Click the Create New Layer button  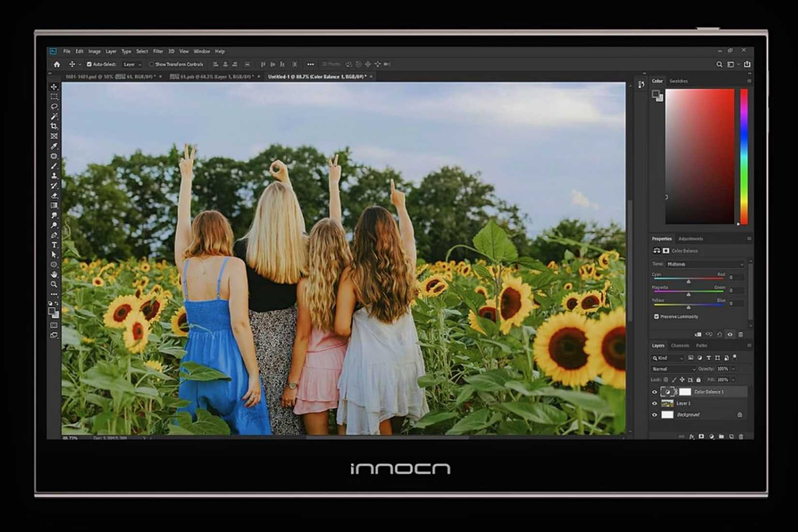(x=731, y=436)
